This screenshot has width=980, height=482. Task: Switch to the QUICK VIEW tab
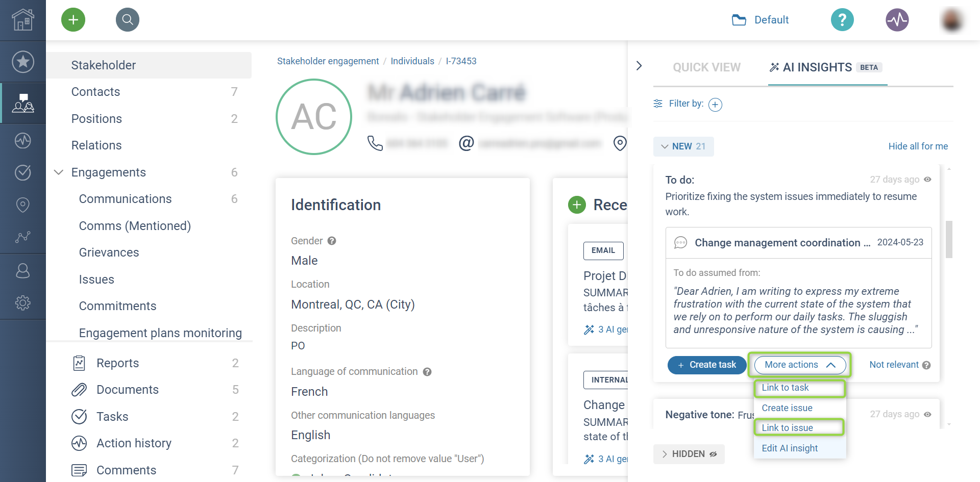click(706, 67)
